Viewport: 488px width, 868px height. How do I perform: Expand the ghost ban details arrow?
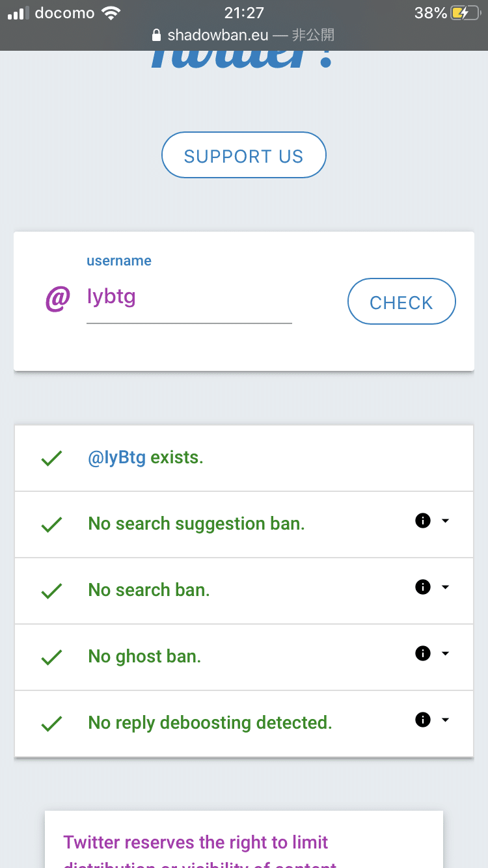point(446,653)
